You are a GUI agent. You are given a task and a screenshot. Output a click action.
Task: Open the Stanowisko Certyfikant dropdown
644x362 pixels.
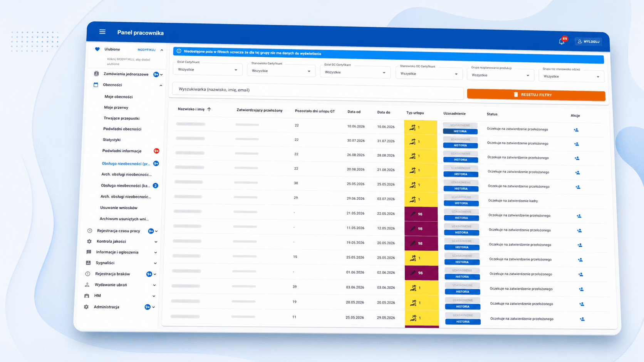pos(281,71)
